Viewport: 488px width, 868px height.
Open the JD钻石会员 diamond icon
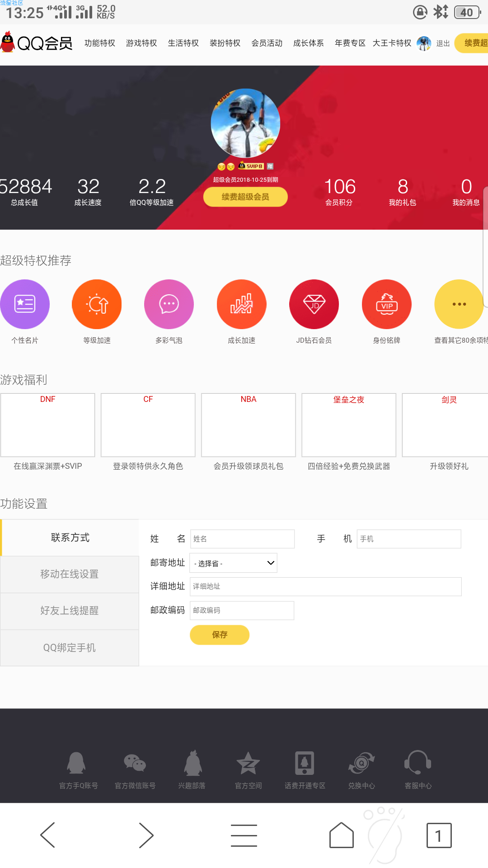pyautogui.click(x=314, y=304)
